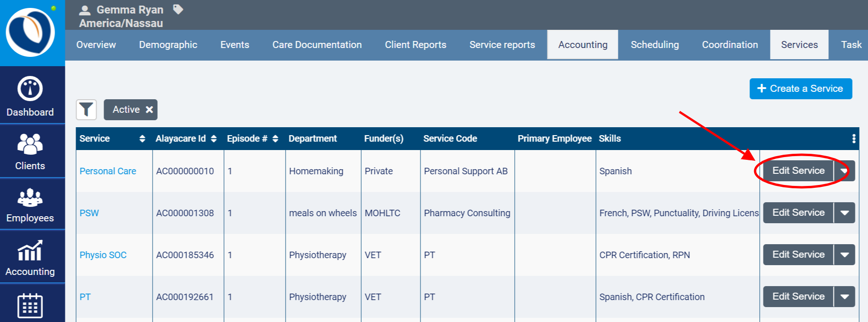Viewport: 868px width, 322px height.
Task: Click the tag icon beside Gemma Ryan
Action: pyautogui.click(x=178, y=9)
